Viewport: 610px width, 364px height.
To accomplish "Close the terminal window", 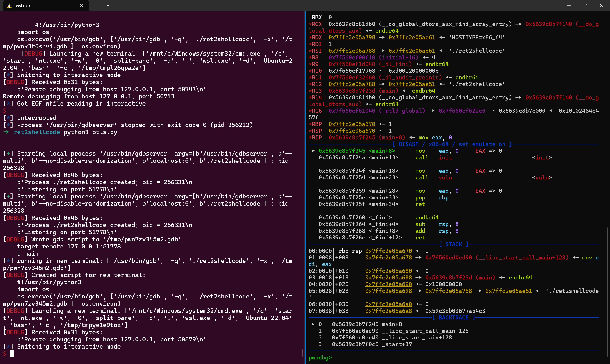I will pyautogui.click(x=601, y=5).
